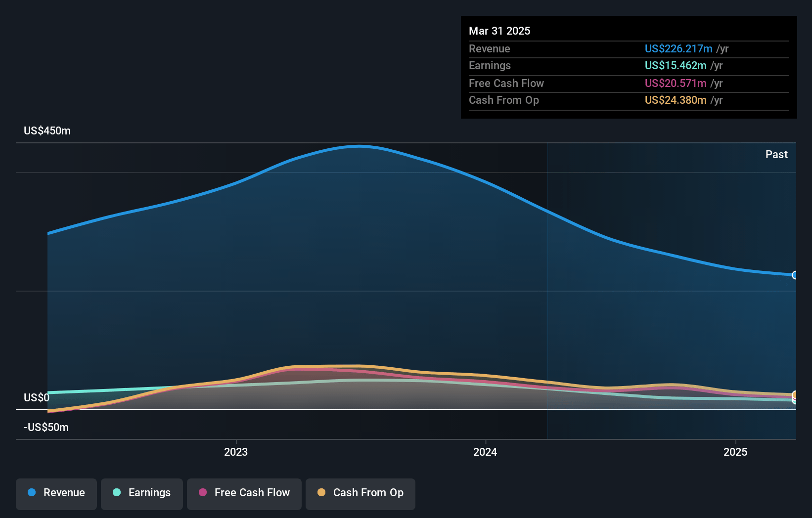The height and width of the screenshot is (518, 812).
Task: Select the 2023 axis label
Action: (x=236, y=452)
